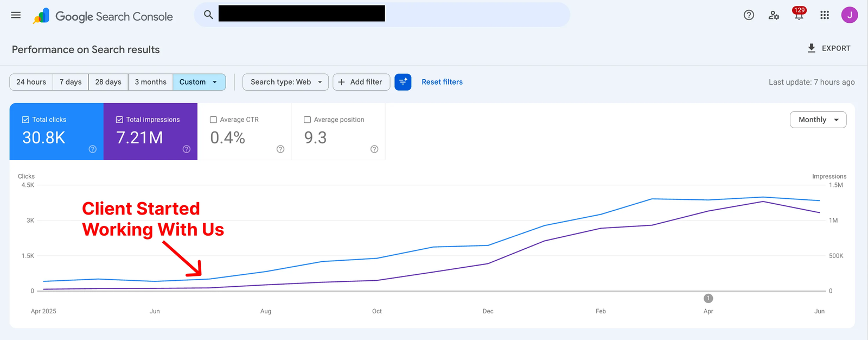Screen dimensions: 868x340
Task: Click the 30.8K total clicks value
Action: 44,138
